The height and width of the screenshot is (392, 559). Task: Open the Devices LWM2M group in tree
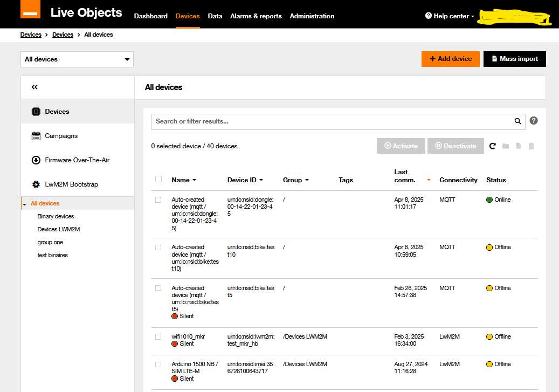[58, 229]
